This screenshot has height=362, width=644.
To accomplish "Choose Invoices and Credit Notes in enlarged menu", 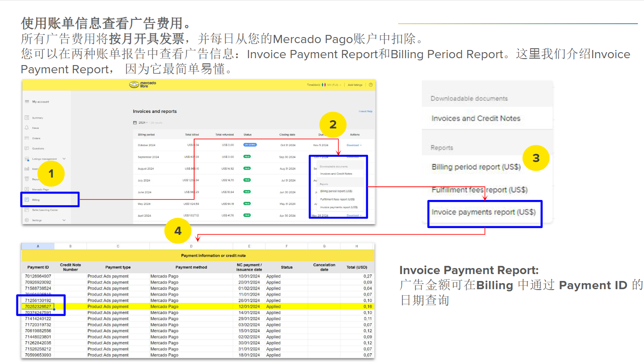I will point(476,119).
